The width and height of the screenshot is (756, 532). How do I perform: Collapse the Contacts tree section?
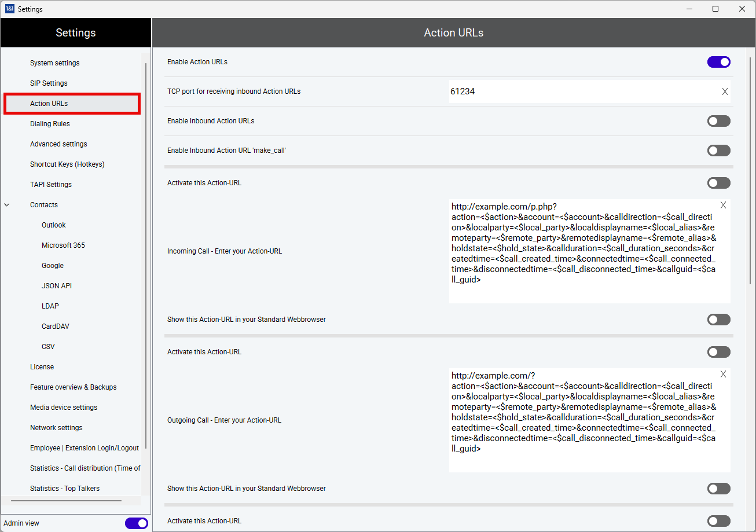(x=7, y=205)
